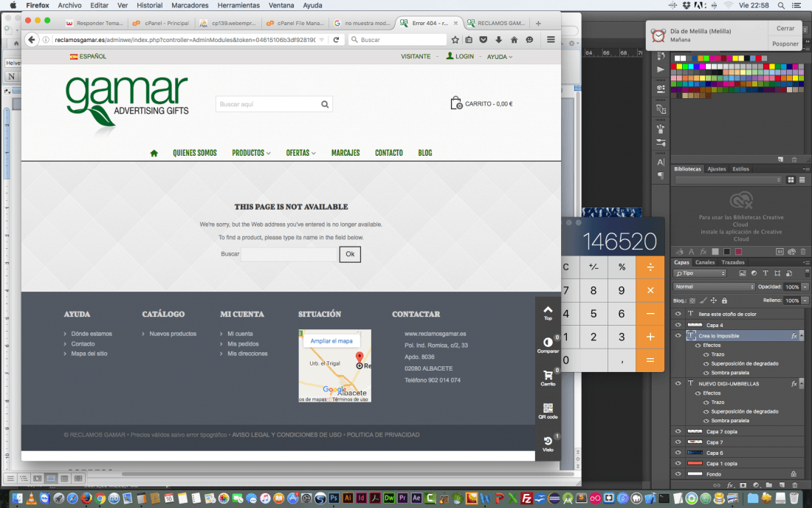The image size is (812, 508).
Task: Add layer mask in Capas panel footer
Action: click(743, 486)
